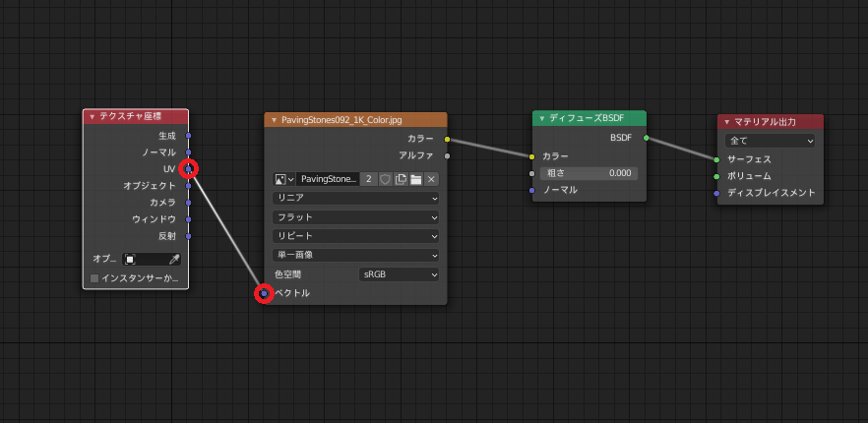
Task: Open the 単一画像 source dropdown
Action: (355, 255)
